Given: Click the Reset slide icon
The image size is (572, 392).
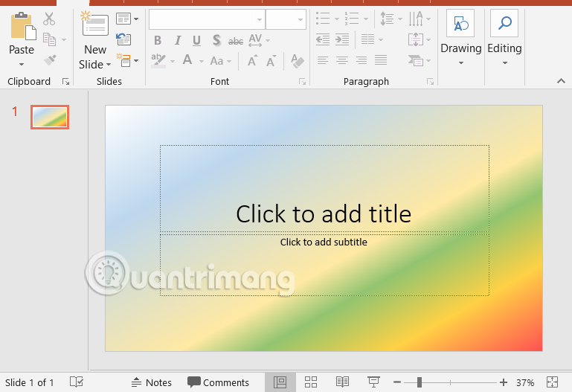Looking at the screenshot, I should point(123,39).
